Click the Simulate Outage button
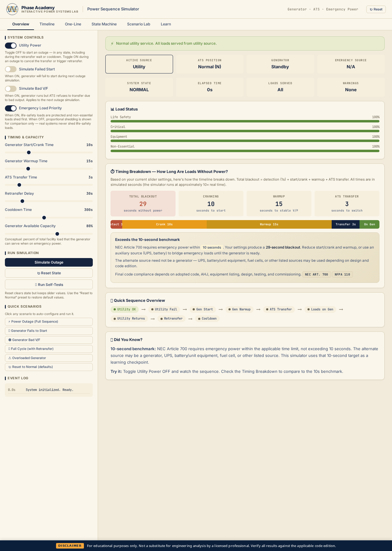Image resolution: width=392 pixels, height=551 pixels. 49,262
